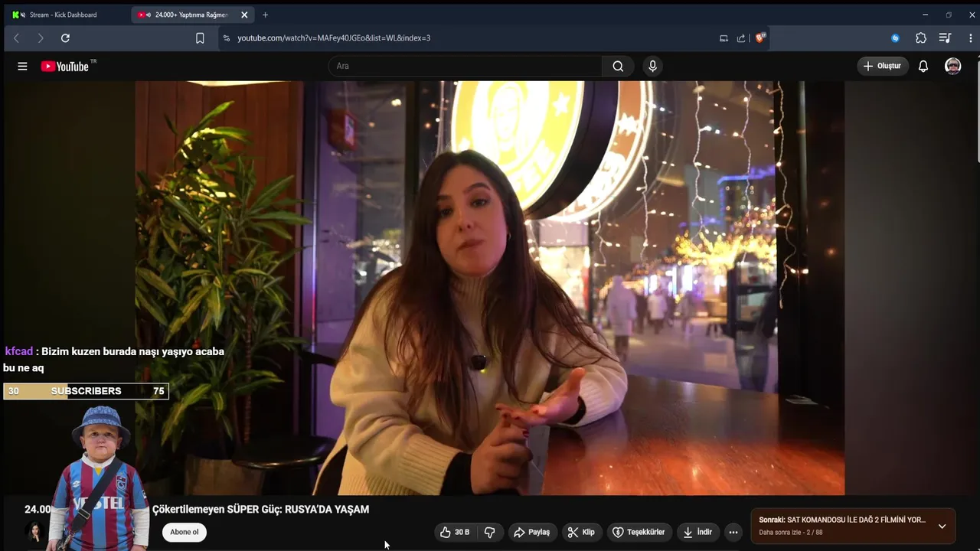Screen dimensions: 980x551
Task: Open the extensions puzzle icon
Action: (x=921, y=37)
